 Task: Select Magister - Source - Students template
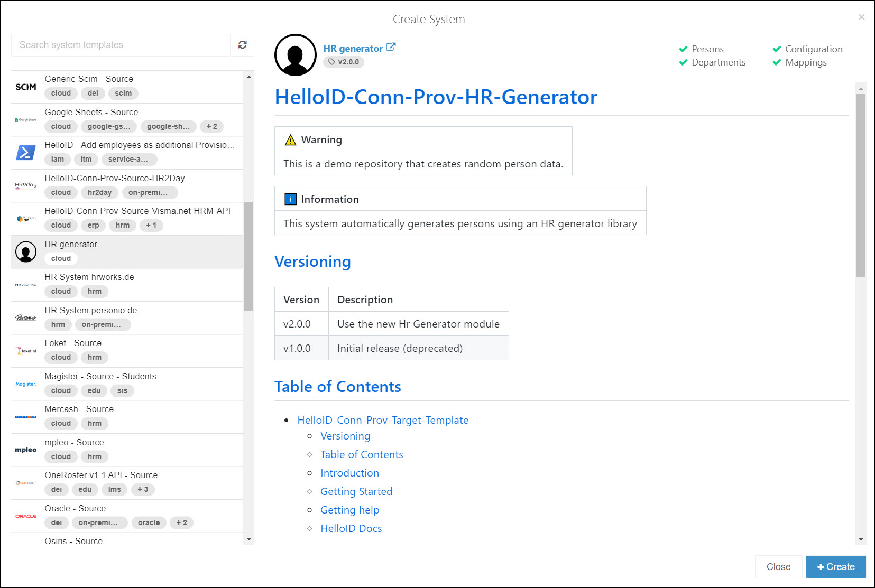[127, 384]
